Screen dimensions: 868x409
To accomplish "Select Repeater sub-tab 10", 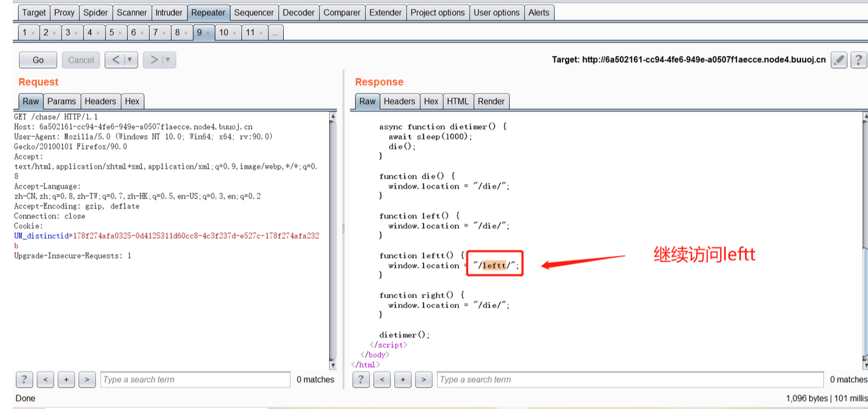I will click(224, 33).
